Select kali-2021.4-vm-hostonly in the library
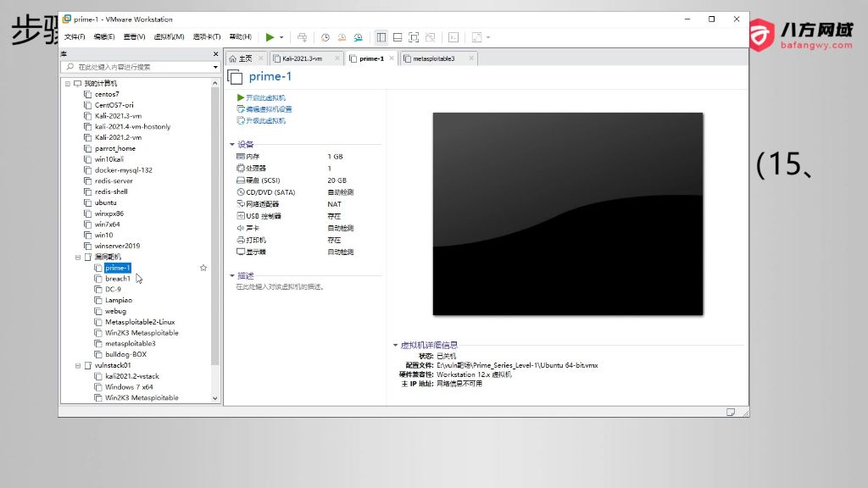This screenshot has height=488, width=868. coord(132,127)
